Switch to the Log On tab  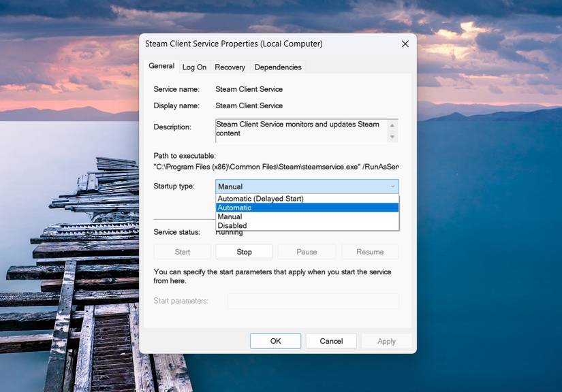click(x=194, y=67)
